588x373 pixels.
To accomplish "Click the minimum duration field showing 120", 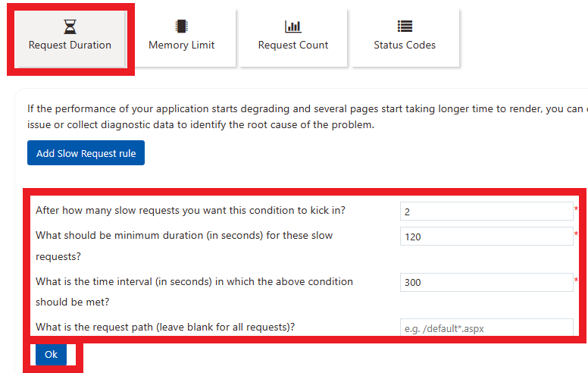I will (x=486, y=237).
